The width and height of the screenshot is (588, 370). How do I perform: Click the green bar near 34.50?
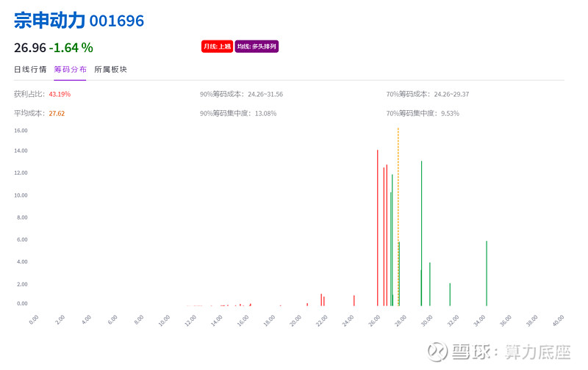tap(487, 273)
